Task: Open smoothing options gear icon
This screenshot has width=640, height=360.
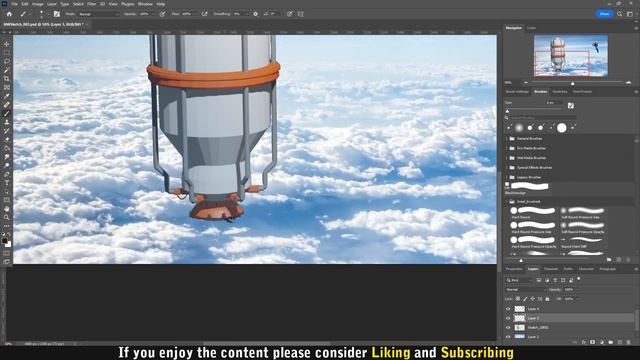Action: point(256,14)
